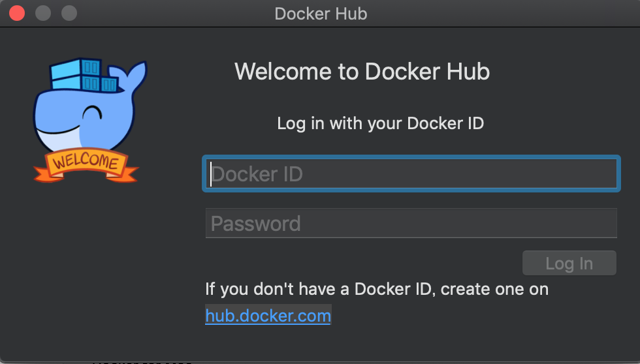Open the hub.docker.com link

point(268,316)
